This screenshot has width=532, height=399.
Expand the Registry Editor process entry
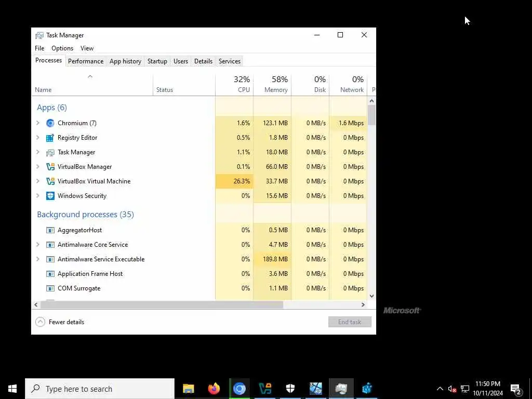[x=38, y=137]
